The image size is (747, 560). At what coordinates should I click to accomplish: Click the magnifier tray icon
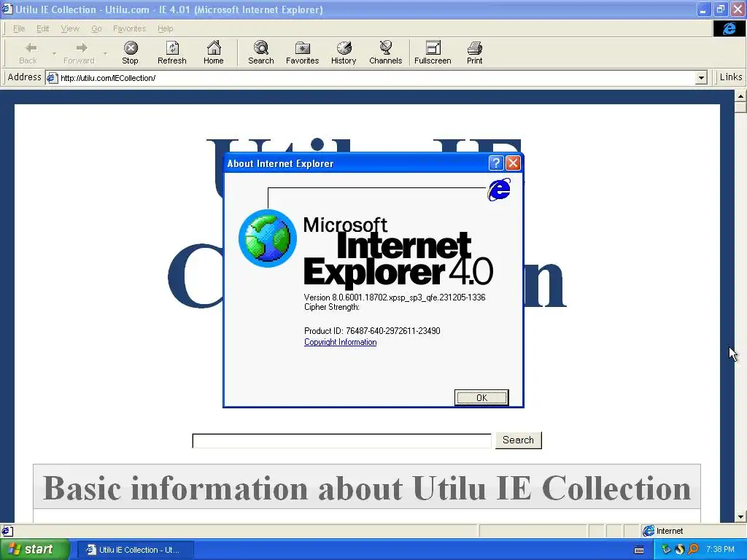pyautogui.click(x=693, y=550)
